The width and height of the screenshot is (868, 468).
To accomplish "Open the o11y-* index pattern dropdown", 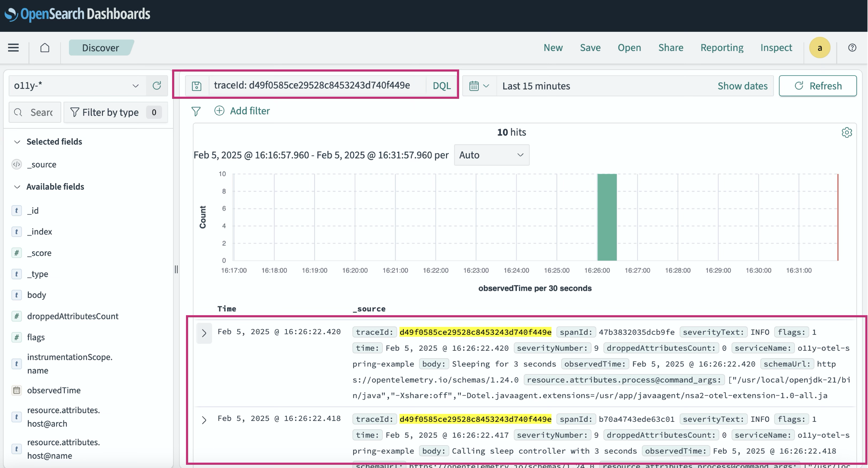I will (x=77, y=85).
